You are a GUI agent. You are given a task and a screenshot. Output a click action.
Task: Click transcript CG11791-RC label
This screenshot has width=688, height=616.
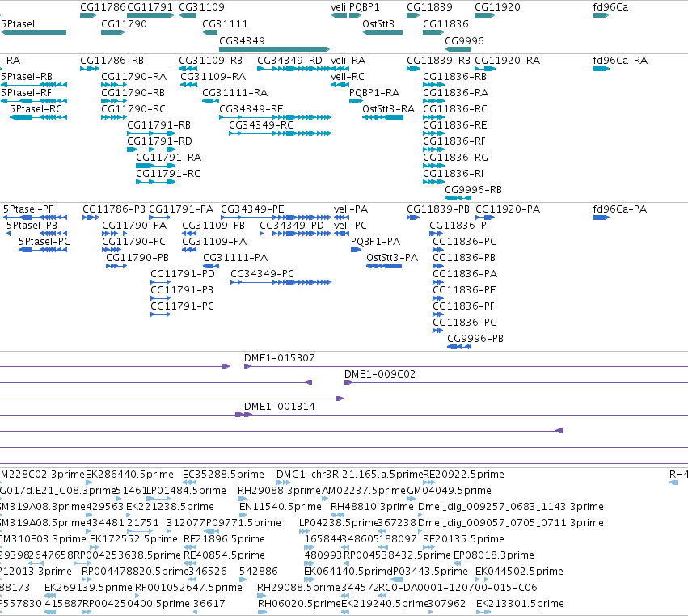coord(168,174)
